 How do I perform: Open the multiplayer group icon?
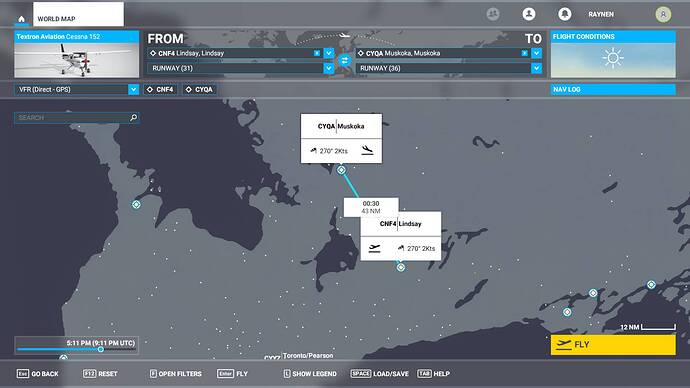tap(493, 14)
